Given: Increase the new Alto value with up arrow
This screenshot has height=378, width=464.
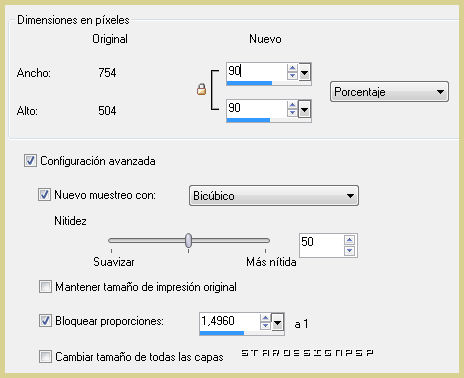Looking at the screenshot, I should tap(292, 105).
